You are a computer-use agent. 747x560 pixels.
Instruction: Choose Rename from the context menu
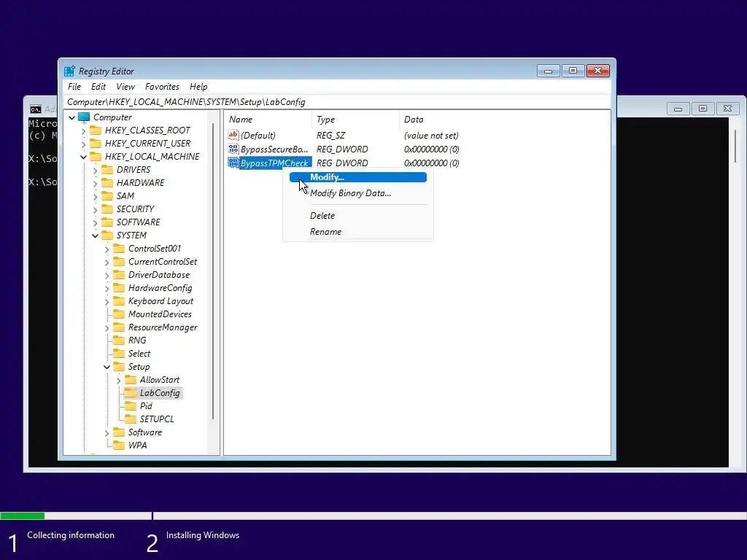pyautogui.click(x=358, y=232)
